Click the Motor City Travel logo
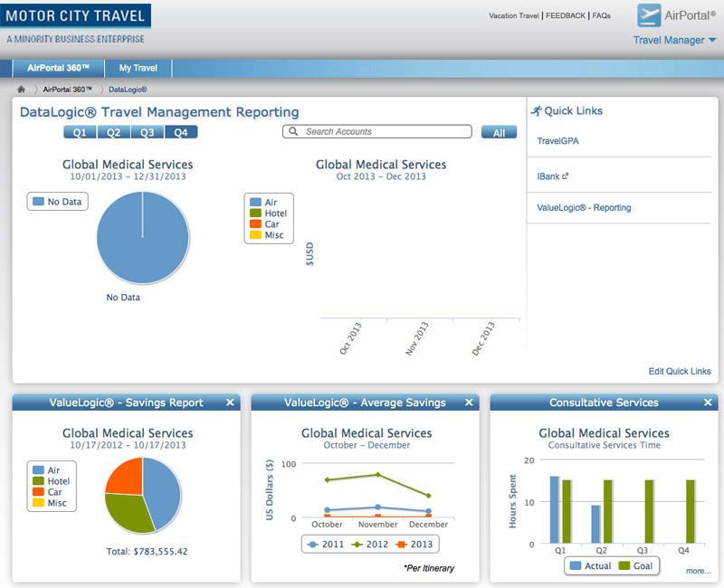The image size is (724, 588). coord(75,15)
